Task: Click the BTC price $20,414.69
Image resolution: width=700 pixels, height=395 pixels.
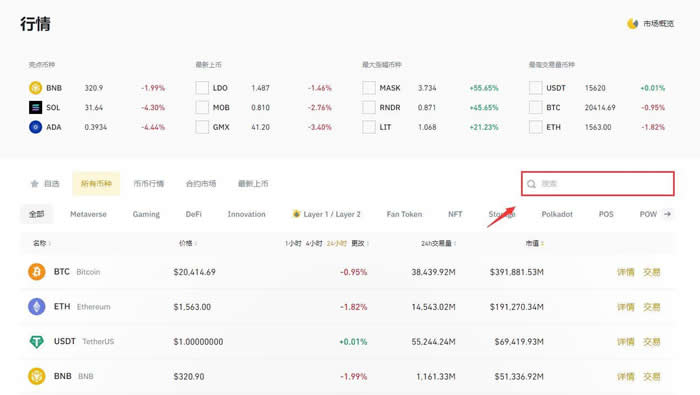Action: 195,272
